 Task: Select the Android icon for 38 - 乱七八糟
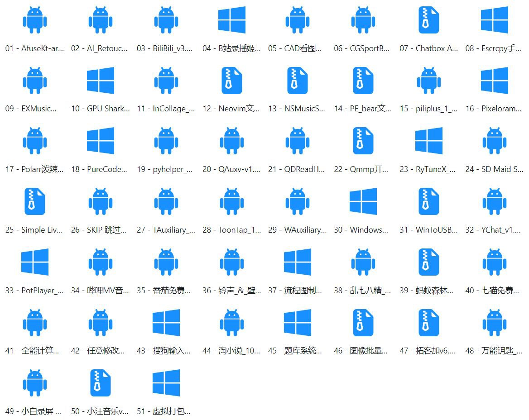coord(363,262)
